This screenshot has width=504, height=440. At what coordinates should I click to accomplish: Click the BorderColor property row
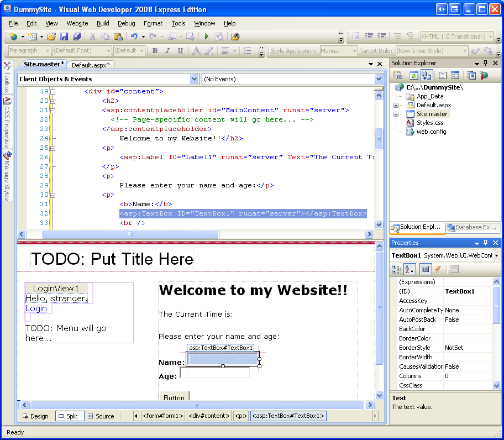coord(445,338)
